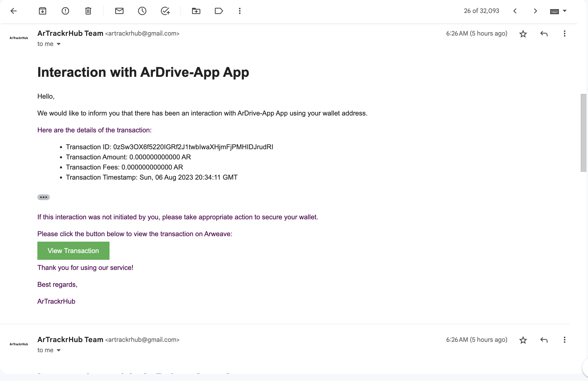Viewport: 588px width, 381px height.
Task: Go back to the inbox list
Action: coord(13,11)
